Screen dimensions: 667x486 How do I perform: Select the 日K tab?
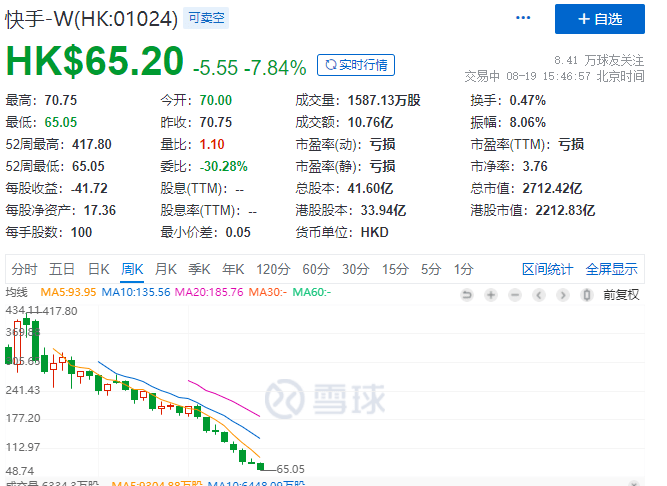pyautogui.click(x=98, y=269)
